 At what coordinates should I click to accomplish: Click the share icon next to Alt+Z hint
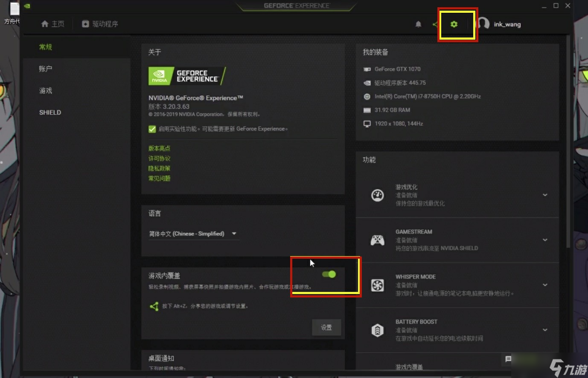[154, 306]
